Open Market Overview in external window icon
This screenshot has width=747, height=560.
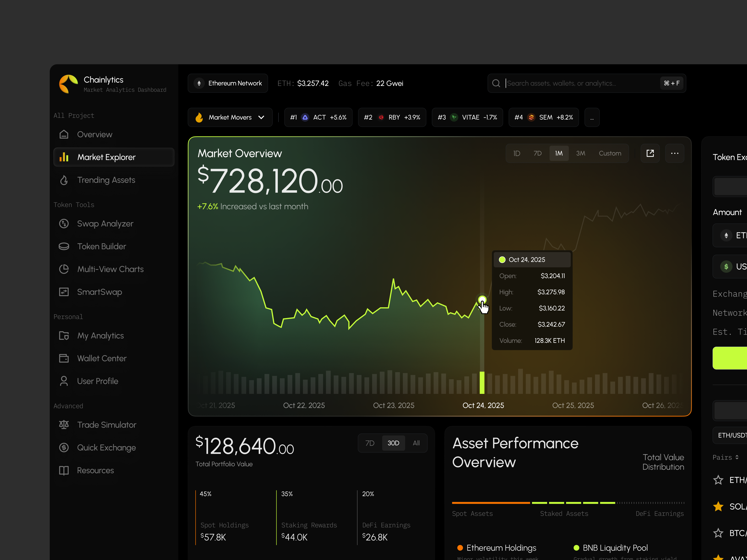[650, 153]
